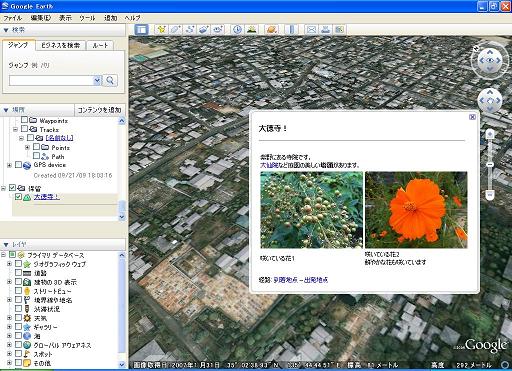Uncheck the 保留 folder checkbox
512x371 pixels.
click(12, 188)
